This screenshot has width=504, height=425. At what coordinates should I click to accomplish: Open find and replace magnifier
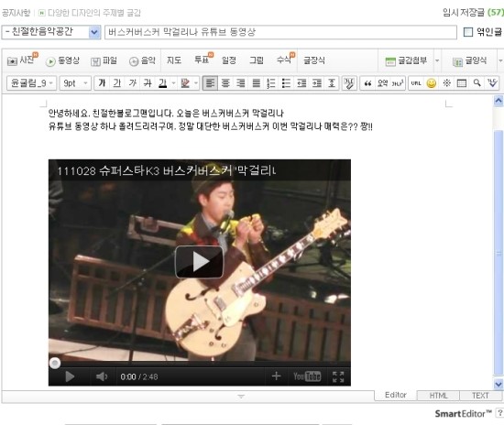(x=477, y=83)
